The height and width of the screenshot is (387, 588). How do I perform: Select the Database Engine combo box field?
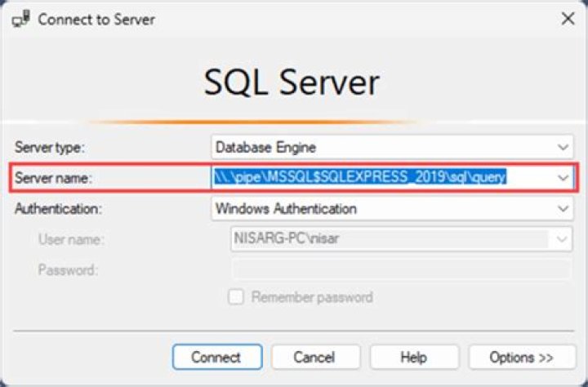(x=392, y=147)
